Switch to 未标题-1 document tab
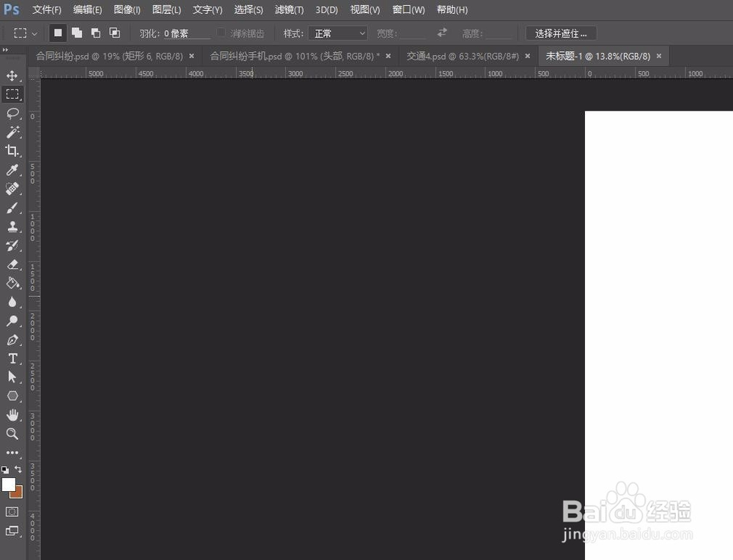Viewport: 733px width, 560px height. pos(598,56)
